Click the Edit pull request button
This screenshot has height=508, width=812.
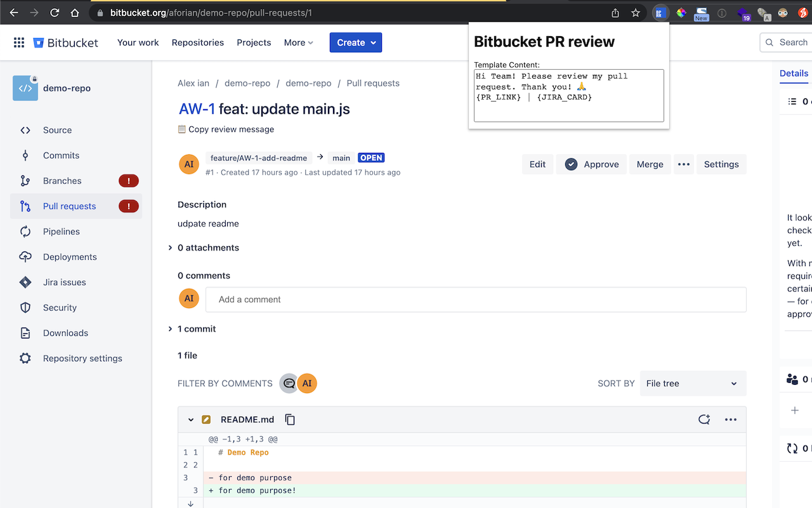pyautogui.click(x=538, y=164)
